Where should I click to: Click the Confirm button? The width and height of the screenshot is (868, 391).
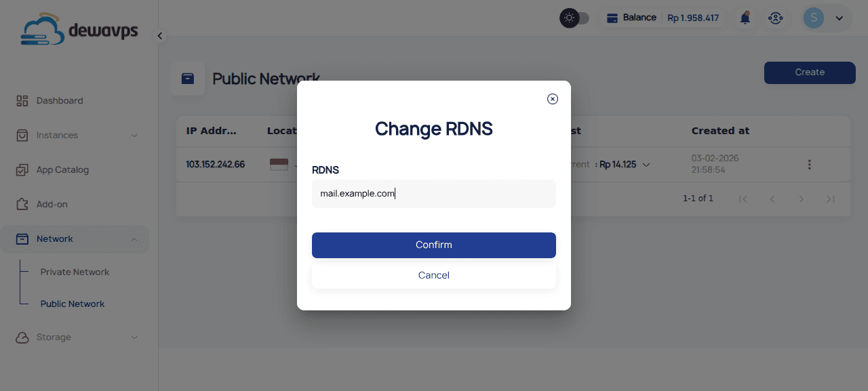(434, 245)
